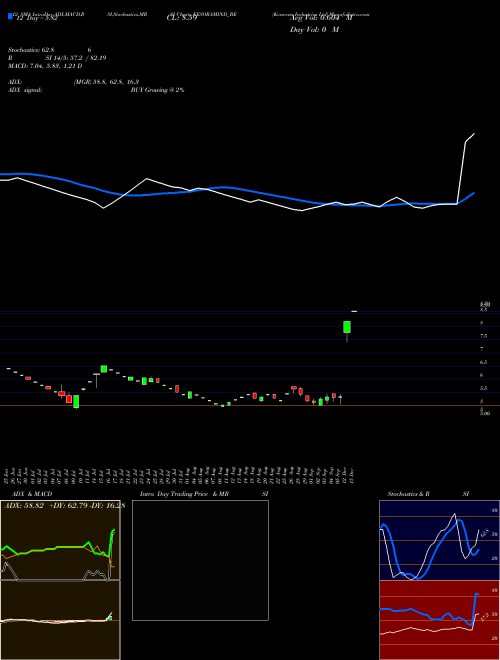Click the 'Day Vol: 0 M' label
500x660 pixels.
pyautogui.click(x=314, y=30)
